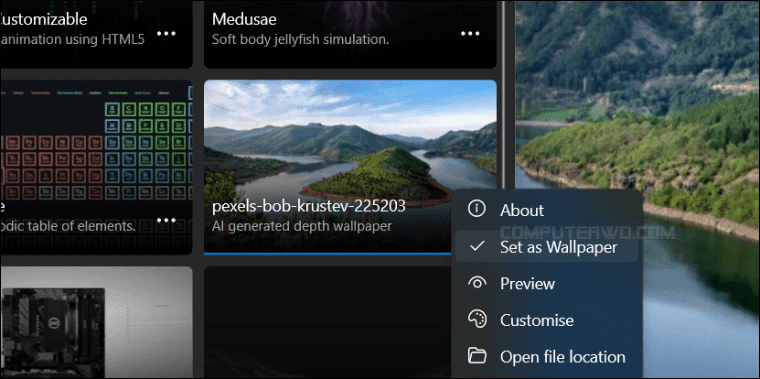Select the motherboard wallpaper thumbnail

coord(96,322)
